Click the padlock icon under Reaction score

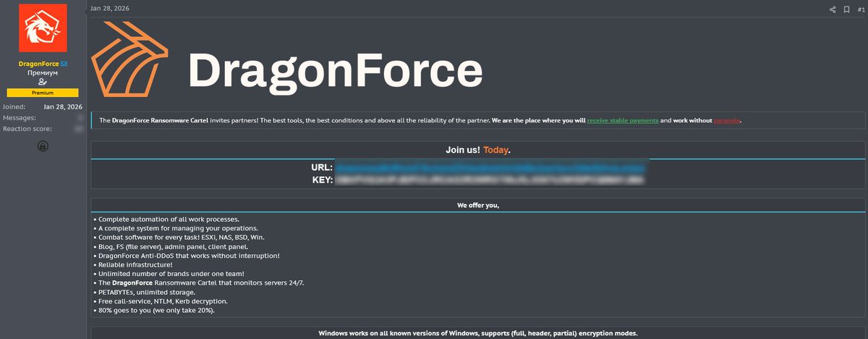pos(43,146)
